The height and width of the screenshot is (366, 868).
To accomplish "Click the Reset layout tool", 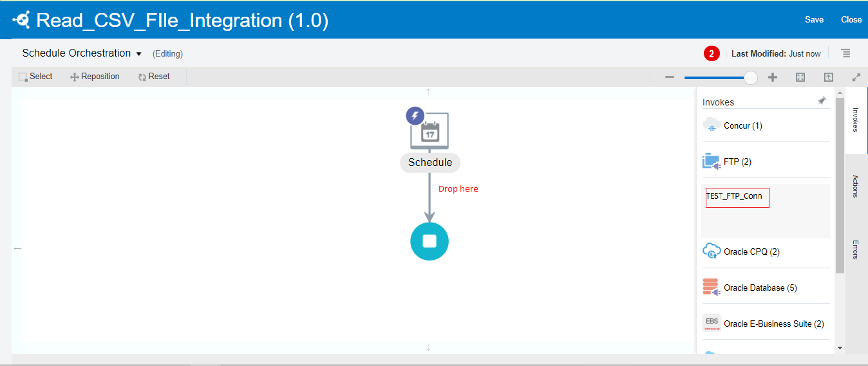I will (154, 77).
